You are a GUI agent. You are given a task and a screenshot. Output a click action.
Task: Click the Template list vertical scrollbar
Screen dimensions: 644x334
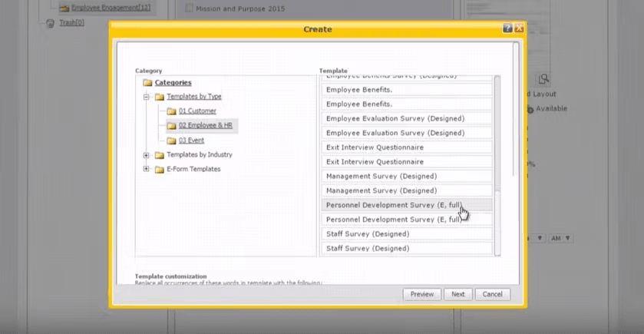pyautogui.click(x=497, y=166)
